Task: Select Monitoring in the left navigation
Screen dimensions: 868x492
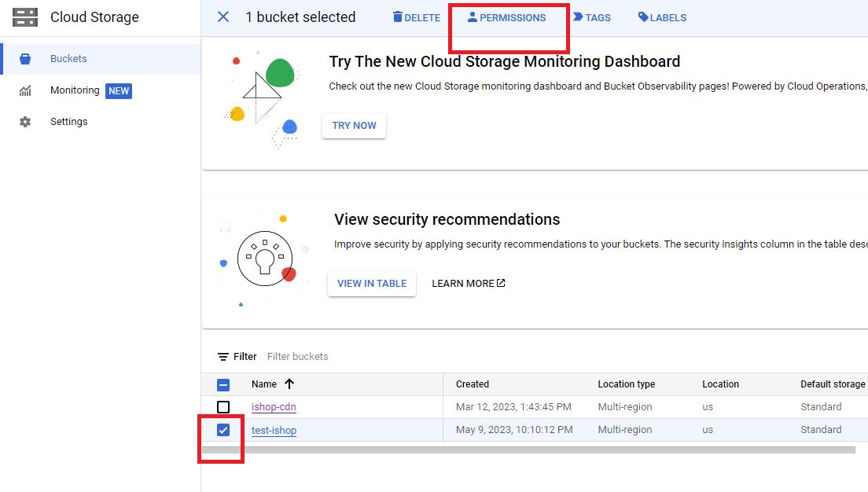Action: coord(75,90)
